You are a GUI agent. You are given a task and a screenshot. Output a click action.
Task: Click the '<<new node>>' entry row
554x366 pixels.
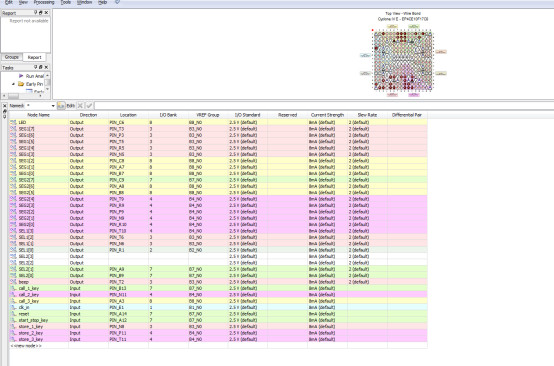tap(218, 346)
